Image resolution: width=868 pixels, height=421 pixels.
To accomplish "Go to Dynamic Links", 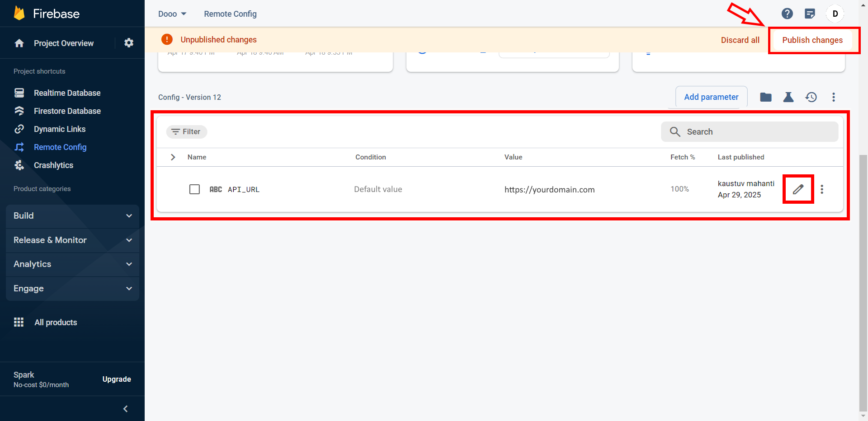I will (x=60, y=129).
